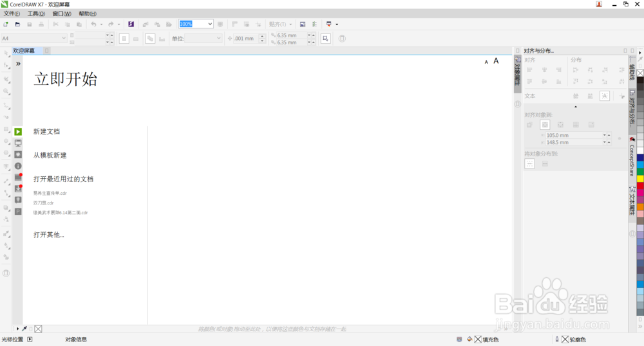Open the application launcher dropdown arrow
644x346 pixels.
coord(337,24)
